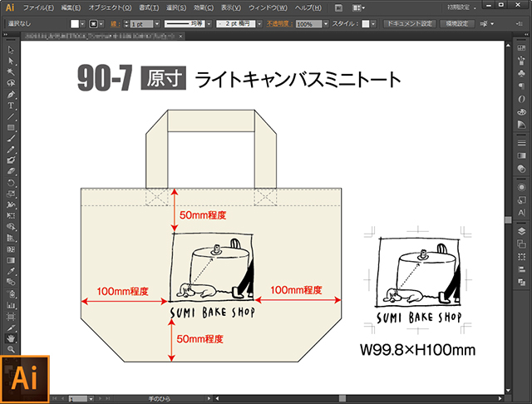Open the Brushes panel
This screenshot has width=532, height=404.
pyautogui.click(x=521, y=61)
